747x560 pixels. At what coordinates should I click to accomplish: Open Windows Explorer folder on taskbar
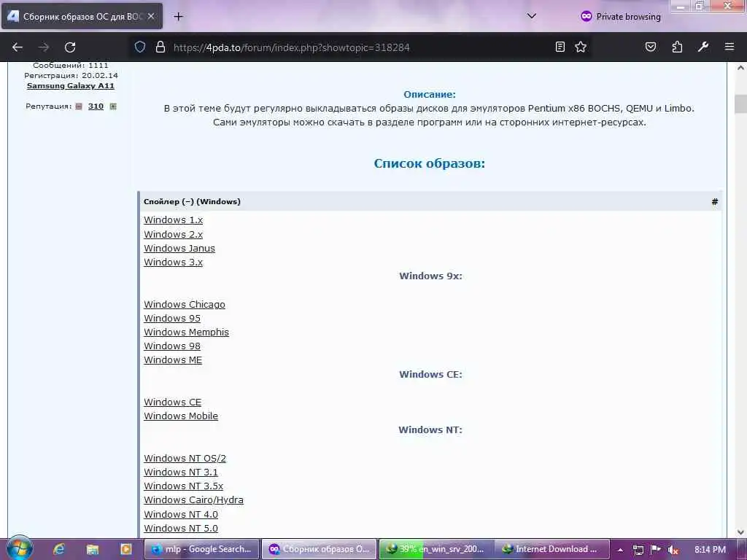93,549
